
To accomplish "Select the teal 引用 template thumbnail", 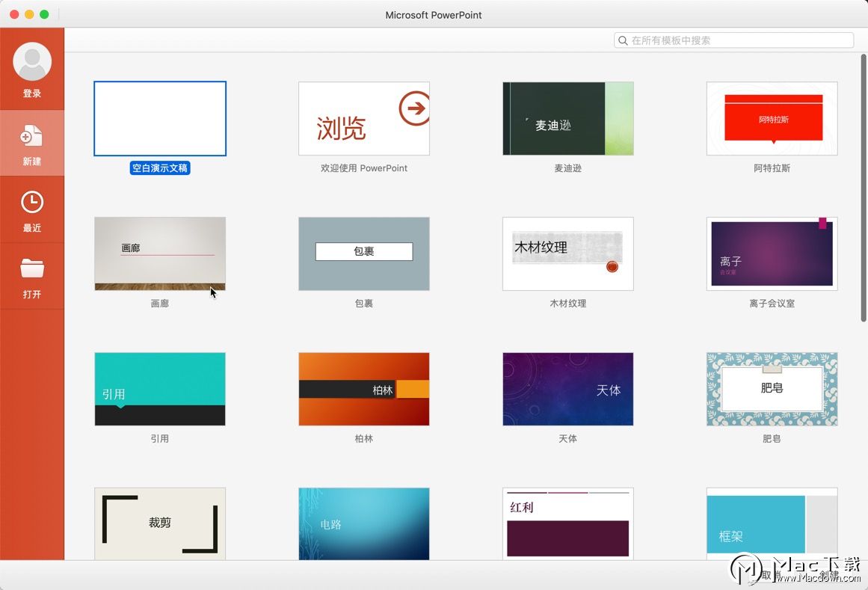I will (160, 389).
